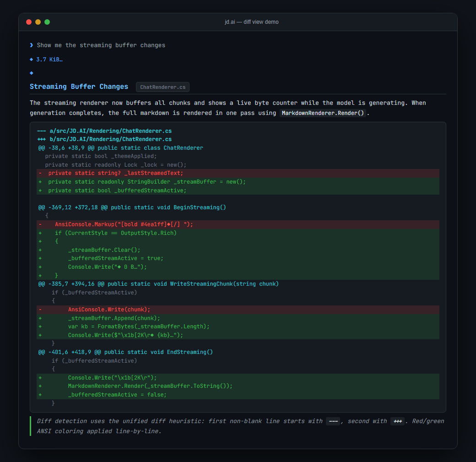Click added line with 'StringBuilder _streamBuffer'
The width and height of the screenshot is (476, 462).
pos(238,182)
